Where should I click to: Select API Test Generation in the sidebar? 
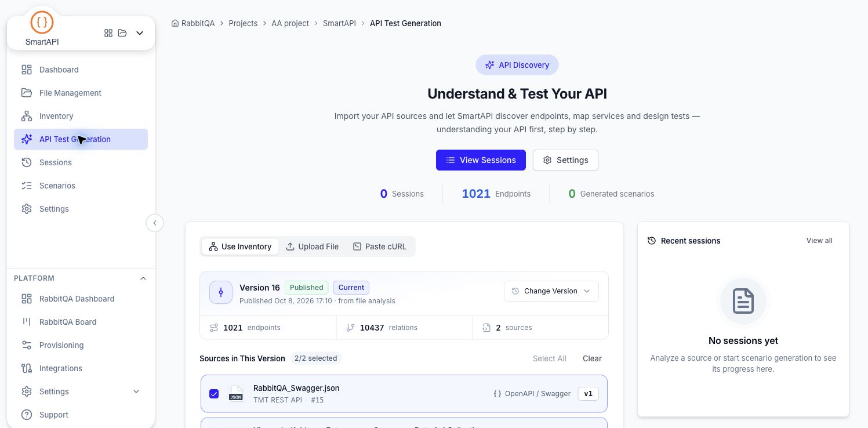(81, 139)
